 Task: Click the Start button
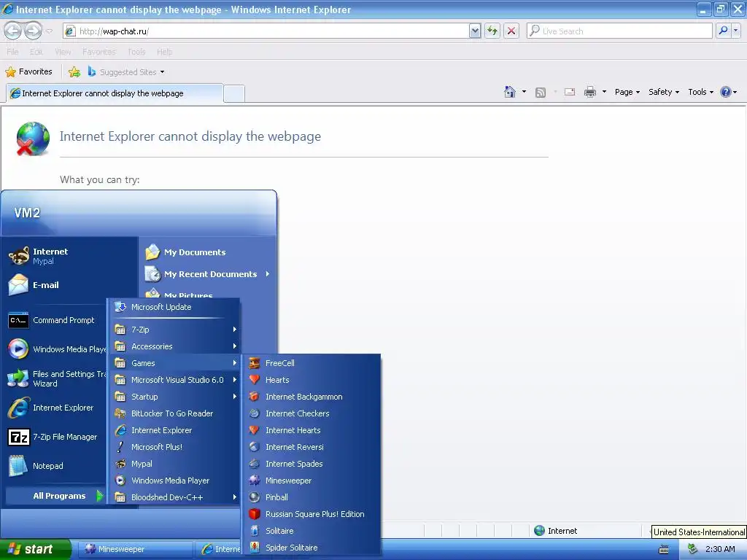[x=35, y=549]
